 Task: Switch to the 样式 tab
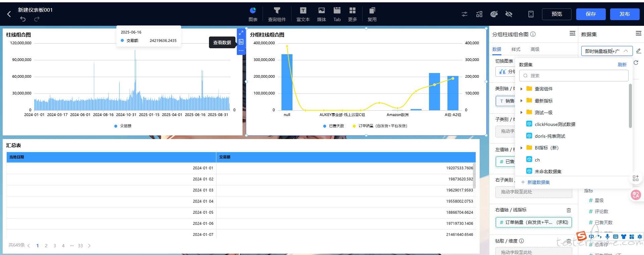click(516, 49)
